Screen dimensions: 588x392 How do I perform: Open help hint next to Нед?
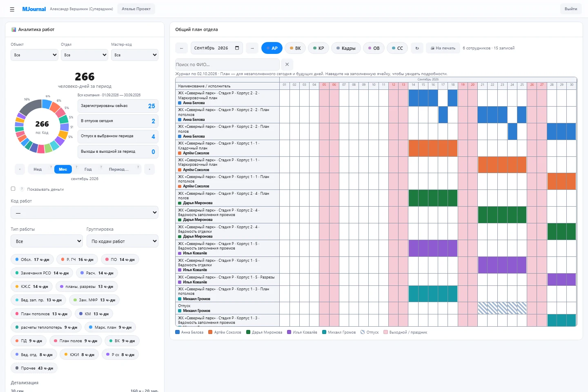pos(51,167)
